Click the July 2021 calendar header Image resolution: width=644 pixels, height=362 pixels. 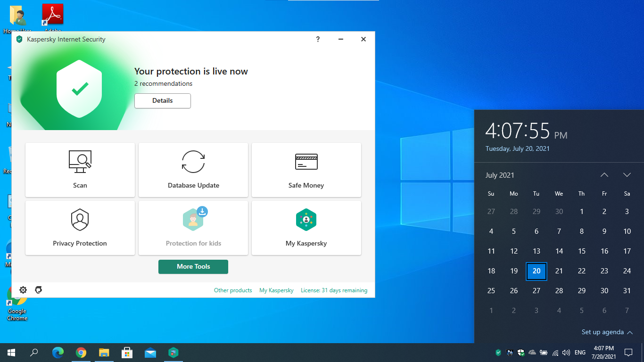pos(500,175)
